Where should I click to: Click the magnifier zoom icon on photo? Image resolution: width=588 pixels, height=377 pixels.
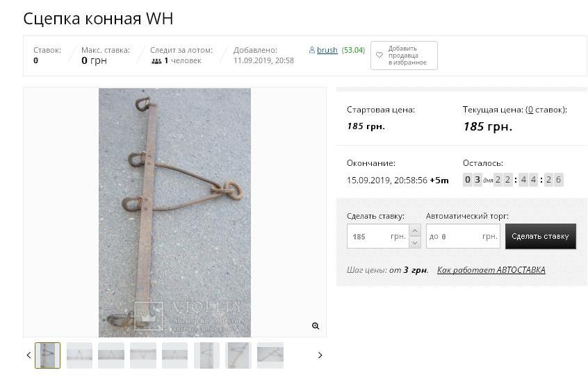click(x=316, y=326)
